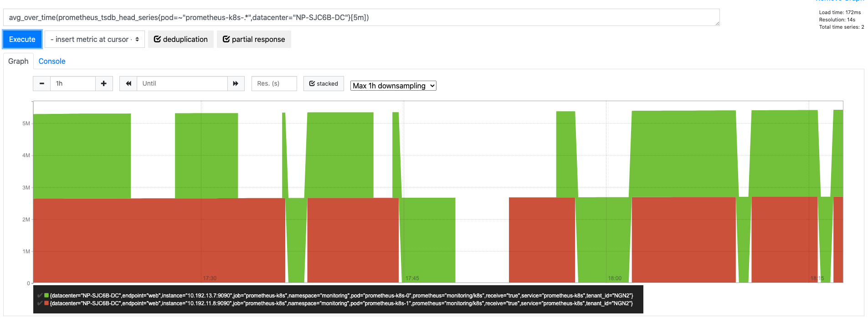Click the red color swatch in the legend
Viewport: 868px width, 318px height.
(x=46, y=303)
